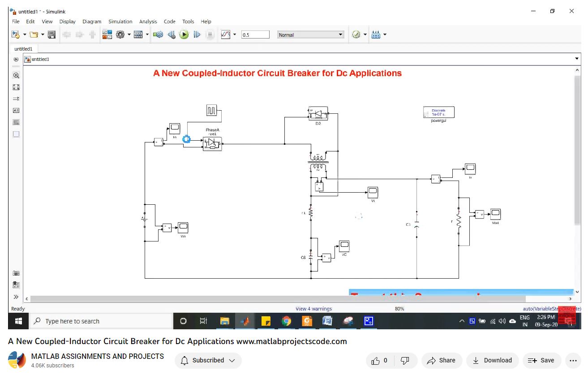Viewport: 588px width, 375px height.
Task: Select the Zoom In palette tool
Action: [x=16, y=76]
